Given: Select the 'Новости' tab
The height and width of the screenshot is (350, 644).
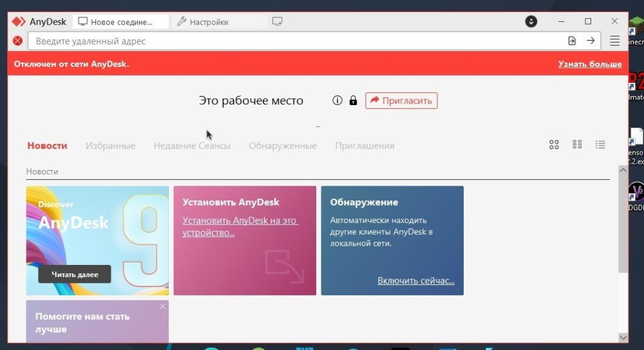Looking at the screenshot, I should point(47,146).
